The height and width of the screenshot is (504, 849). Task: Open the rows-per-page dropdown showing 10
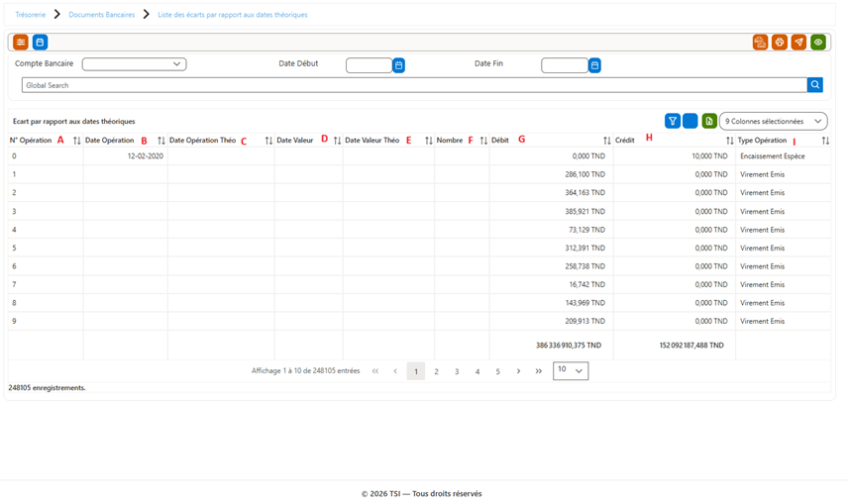tap(571, 371)
